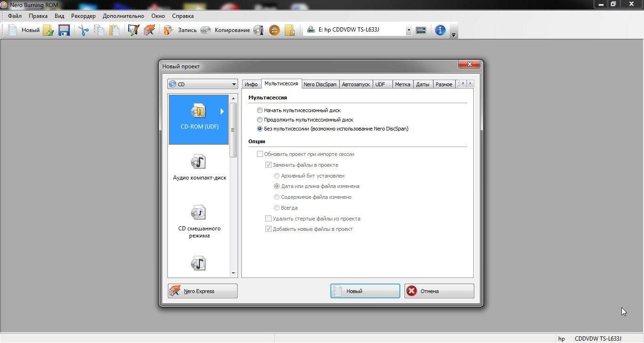Click project list scroll down arrow
This screenshot has width=644, height=343.
[x=233, y=273]
